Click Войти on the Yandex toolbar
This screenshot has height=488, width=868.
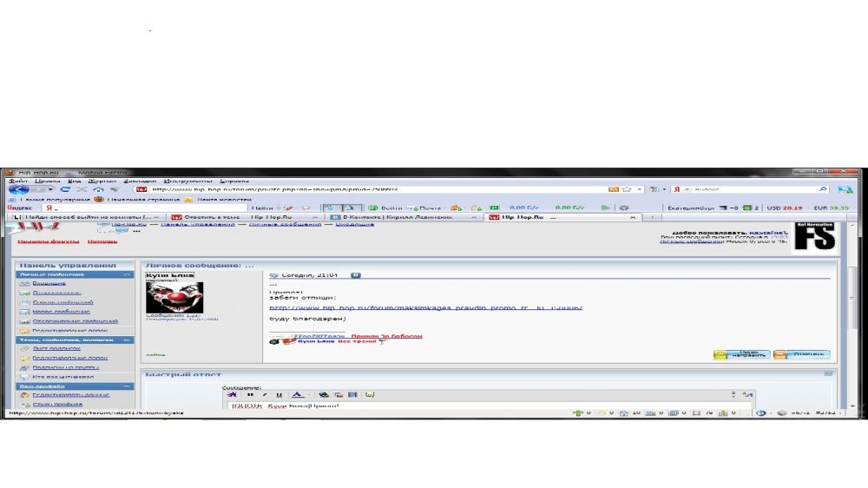pos(385,208)
